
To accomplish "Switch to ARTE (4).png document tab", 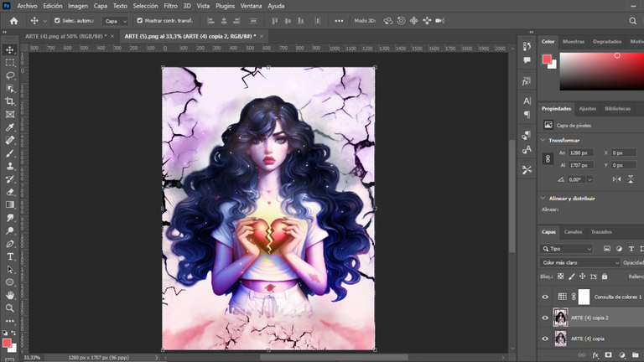I will tap(65, 36).
